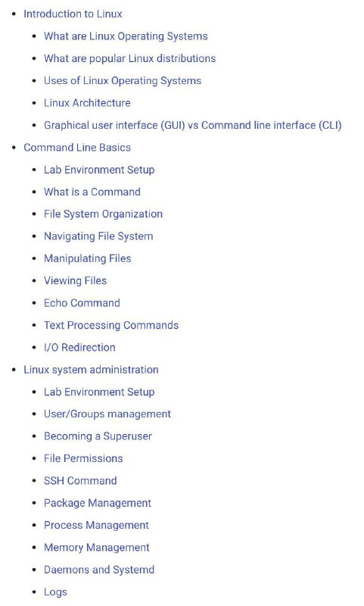
Task: Go to Daemons and Systemd
Action: 99,570
